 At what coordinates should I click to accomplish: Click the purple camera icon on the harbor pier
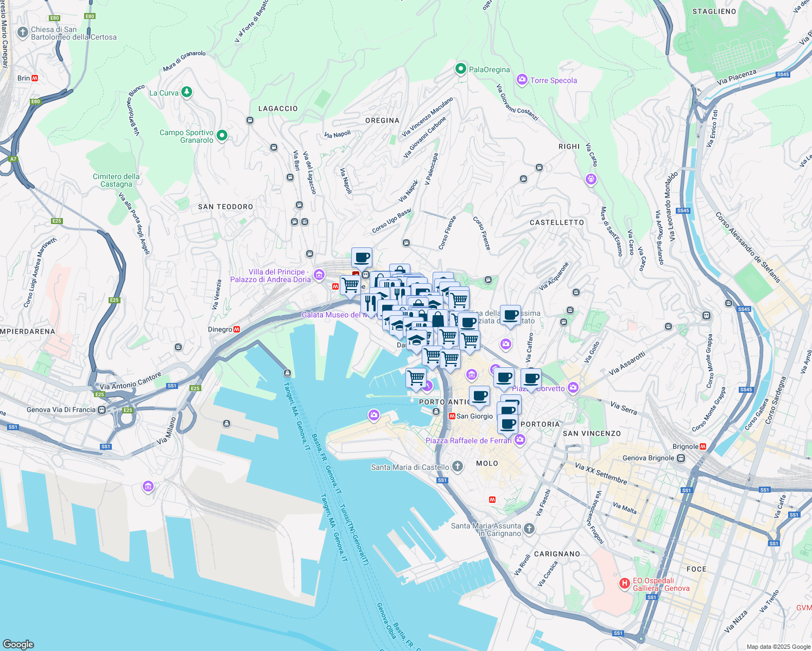tap(373, 416)
